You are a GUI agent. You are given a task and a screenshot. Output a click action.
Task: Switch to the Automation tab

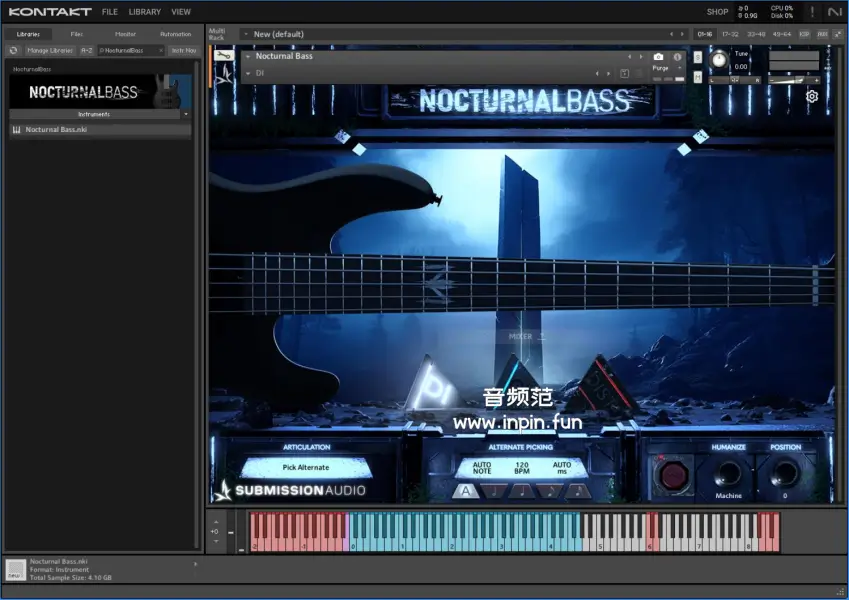pyautogui.click(x=175, y=34)
